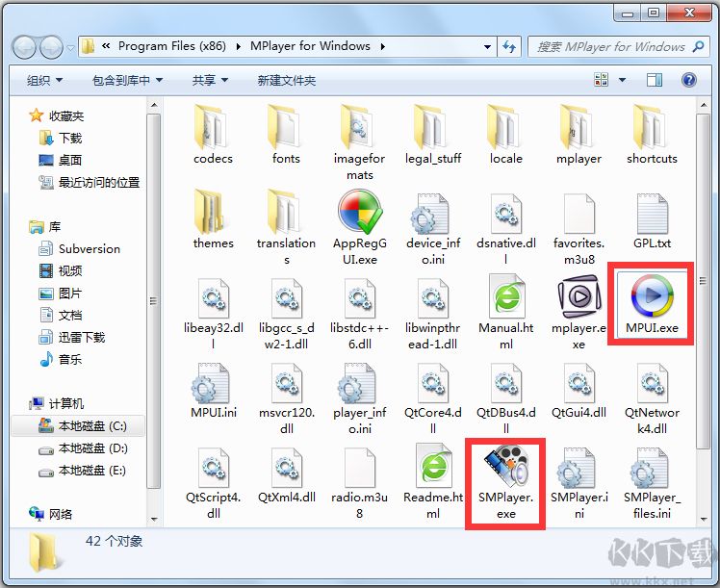Screen dimensions: 720x588
Task: Open the 组织 menu
Action: (44, 80)
